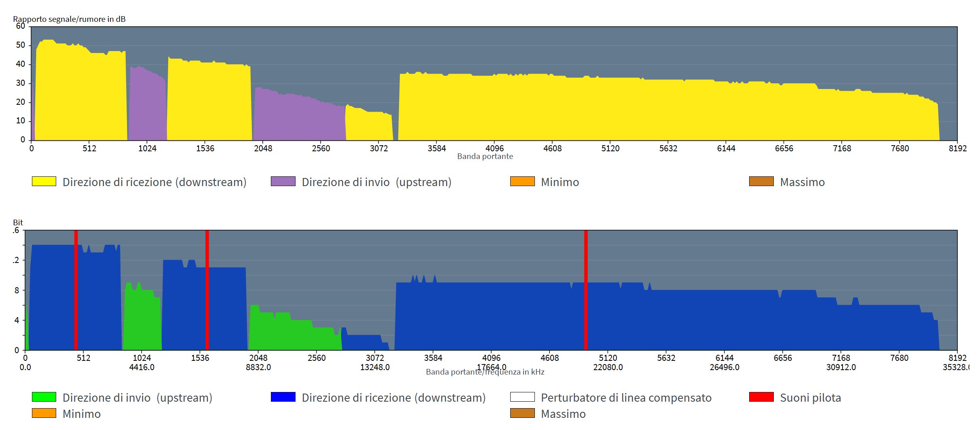
Task: Select the Perturbatore di linea compensato label
Action: tap(626, 398)
